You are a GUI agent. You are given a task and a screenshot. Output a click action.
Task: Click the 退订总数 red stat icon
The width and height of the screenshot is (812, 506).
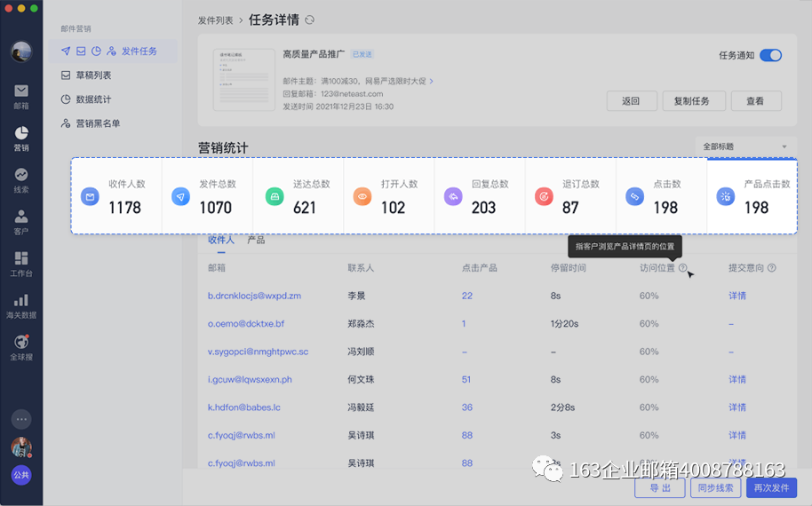coord(544,196)
